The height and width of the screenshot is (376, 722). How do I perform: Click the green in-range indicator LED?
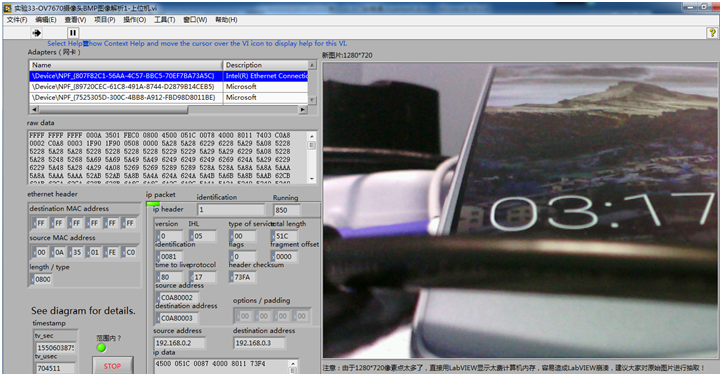pos(101,348)
